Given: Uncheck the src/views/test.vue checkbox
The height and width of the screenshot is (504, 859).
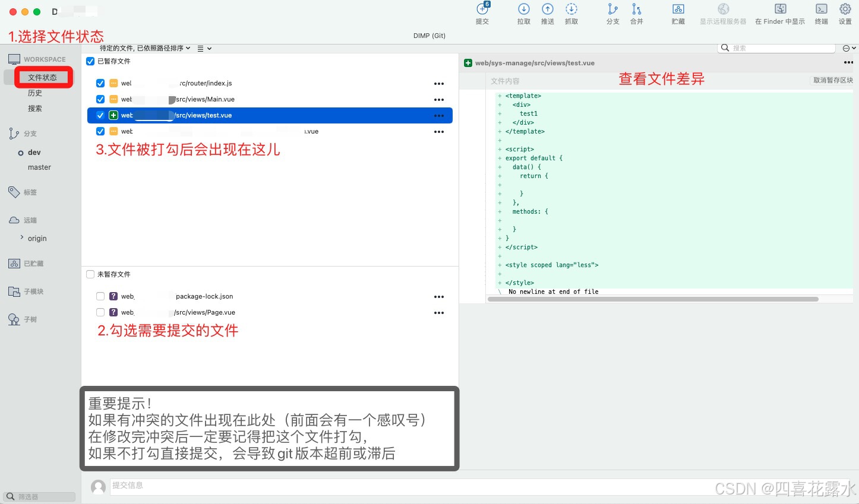Looking at the screenshot, I should (x=100, y=115).
